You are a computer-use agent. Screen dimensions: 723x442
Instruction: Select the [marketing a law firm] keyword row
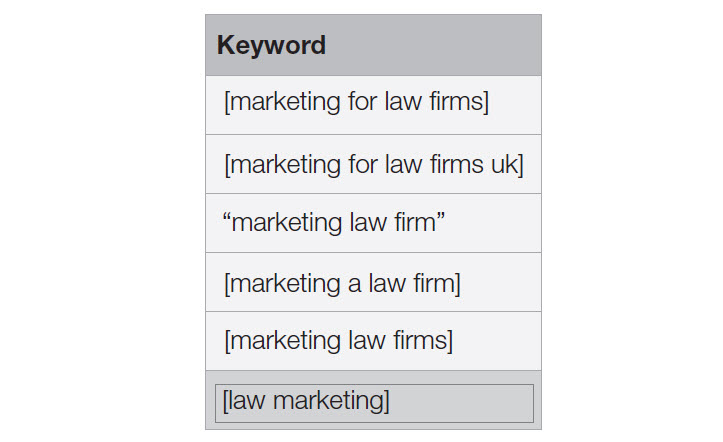pyautogui.click(x=373, y=282)
